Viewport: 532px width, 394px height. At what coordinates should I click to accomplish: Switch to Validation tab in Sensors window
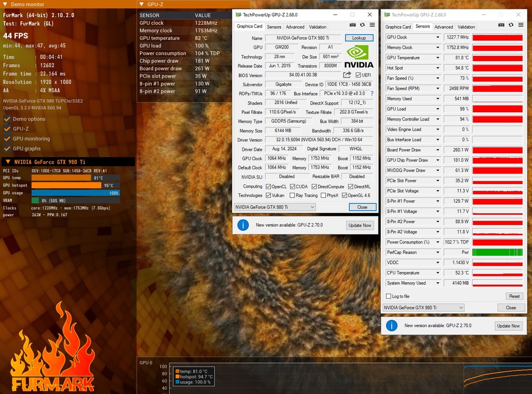tap(466, 27)
